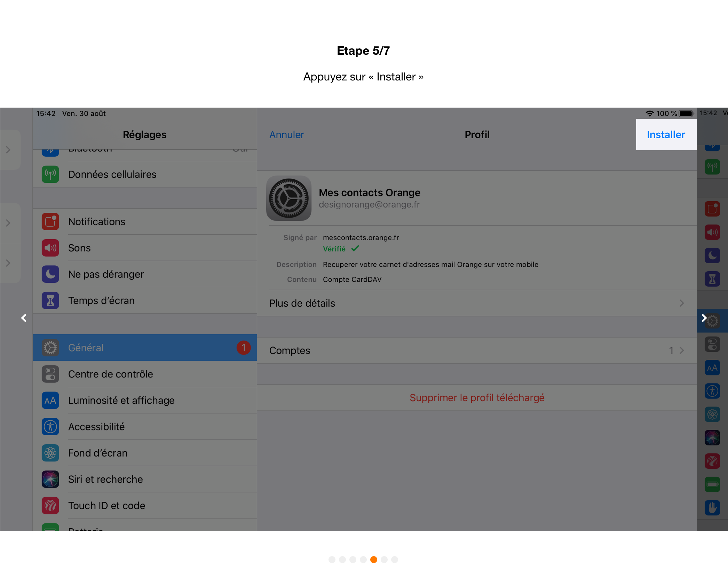
Task: Click the Recuperer votre carnet d'adresses description
Action: (430, 264)
